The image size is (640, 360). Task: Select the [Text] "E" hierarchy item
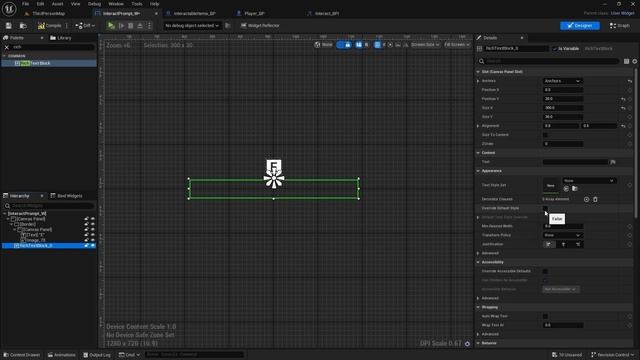click(33, 235)
